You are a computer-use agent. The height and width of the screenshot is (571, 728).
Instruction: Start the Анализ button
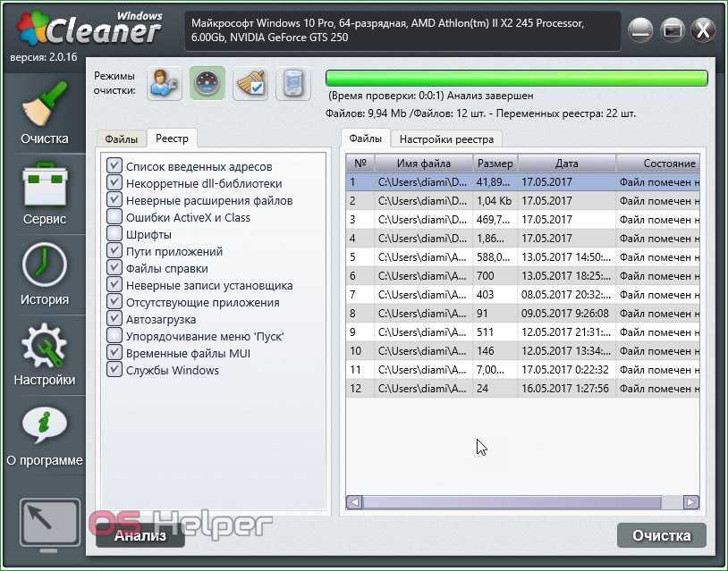(140, 535)
